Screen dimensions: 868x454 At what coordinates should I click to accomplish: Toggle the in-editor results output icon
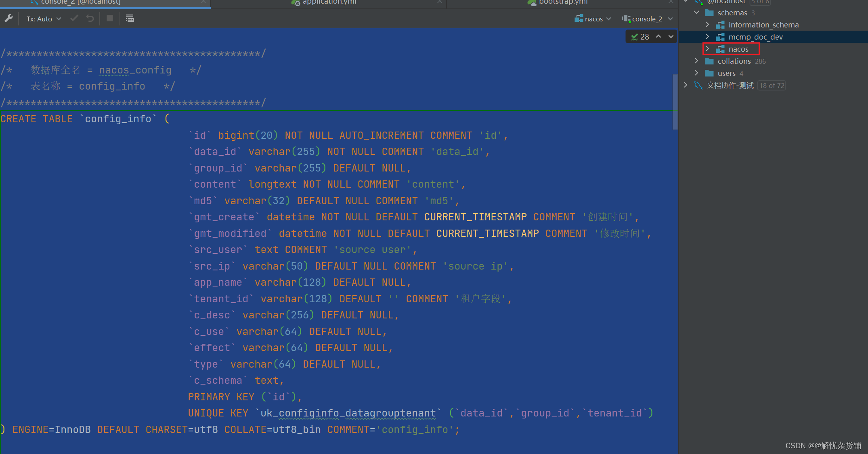coord(129,18)
